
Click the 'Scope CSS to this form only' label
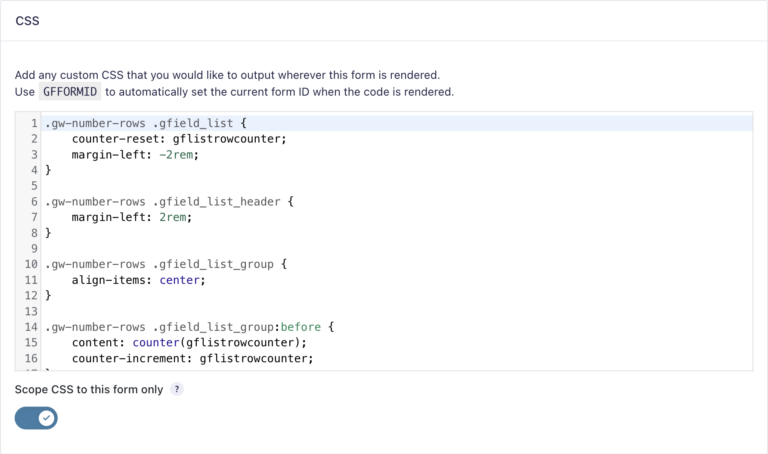pos(89,389)
